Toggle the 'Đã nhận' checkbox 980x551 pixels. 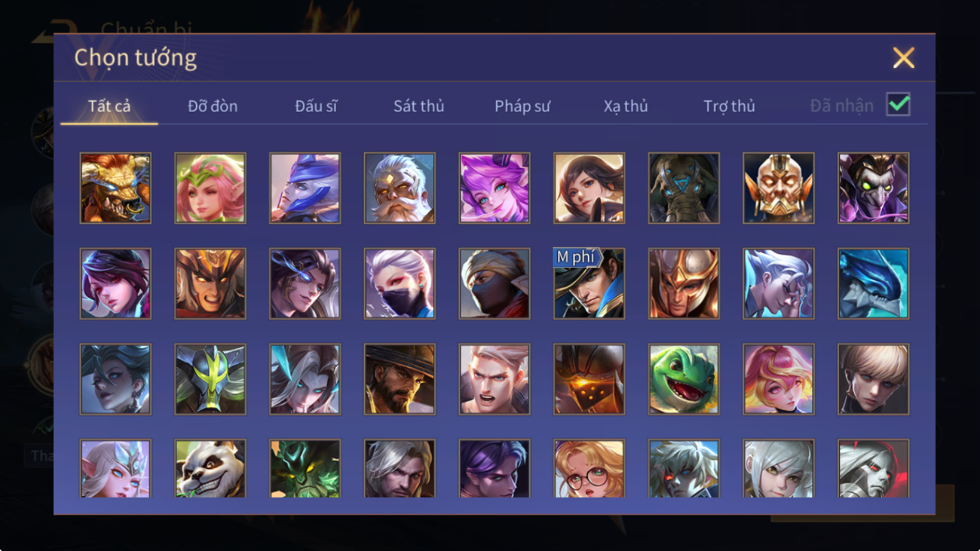click(898, 104)
